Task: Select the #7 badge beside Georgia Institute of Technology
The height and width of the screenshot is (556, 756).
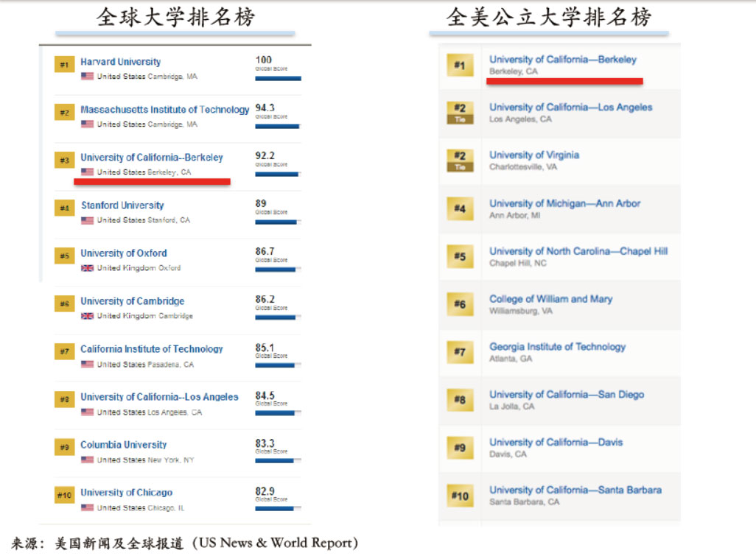Action: coord(460,352)
